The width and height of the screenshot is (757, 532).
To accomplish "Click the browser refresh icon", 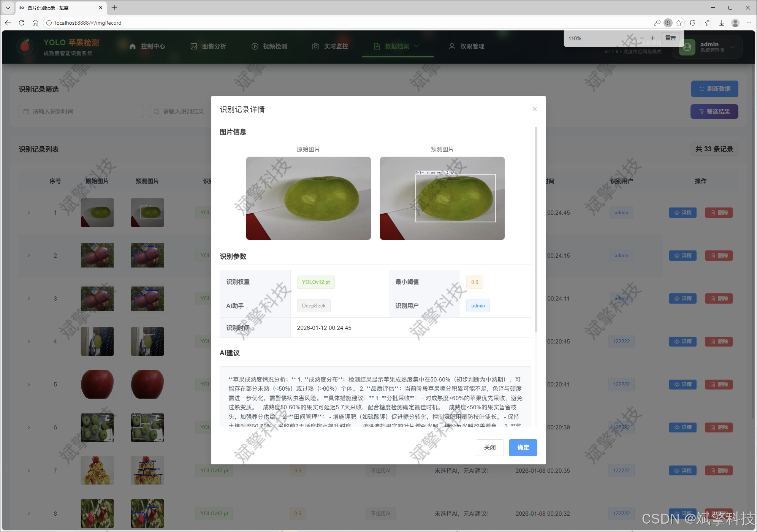I will tap(22, 23).
